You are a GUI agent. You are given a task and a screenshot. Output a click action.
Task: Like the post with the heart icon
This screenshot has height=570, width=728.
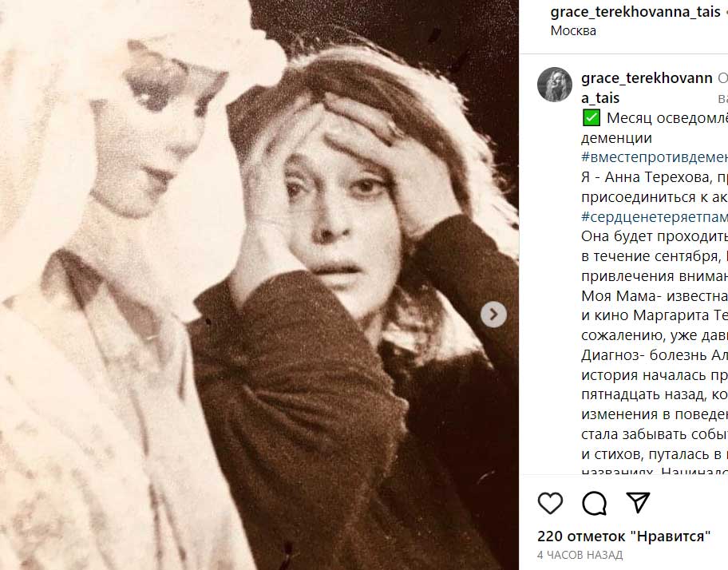click(550, 503)
